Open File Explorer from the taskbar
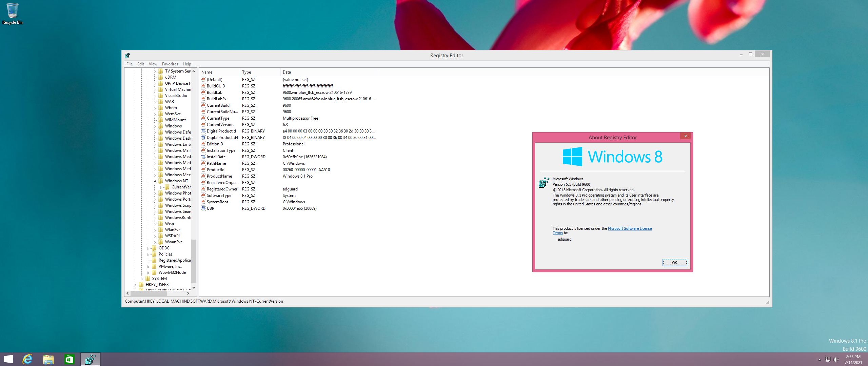868x366 pixels. coord(48,359)
